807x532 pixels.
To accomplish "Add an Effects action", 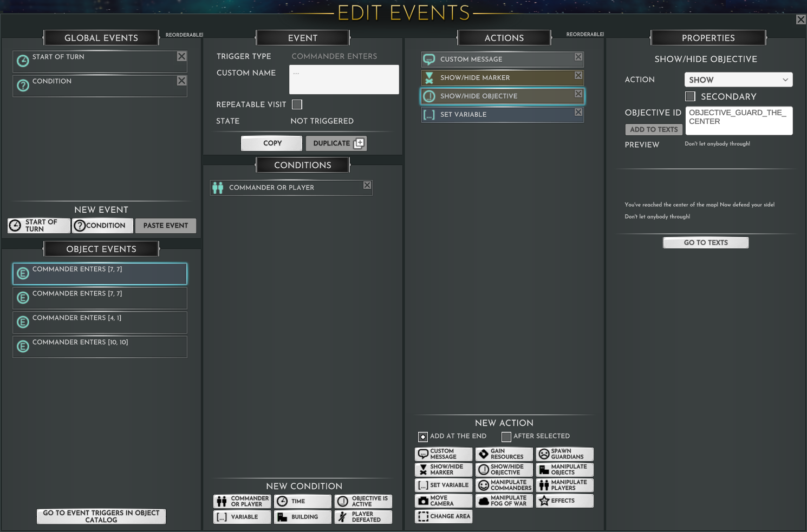I will 564,501.
